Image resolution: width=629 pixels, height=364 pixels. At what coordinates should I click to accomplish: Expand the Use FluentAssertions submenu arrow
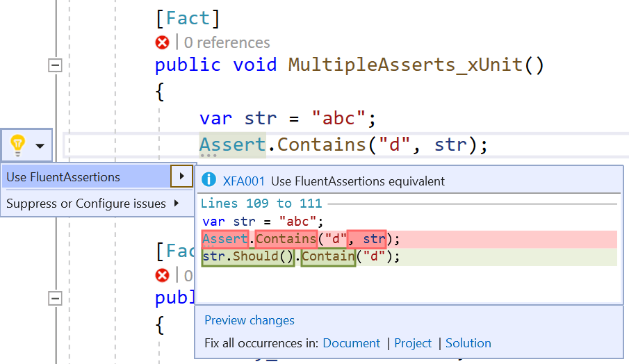click(181, 176)
